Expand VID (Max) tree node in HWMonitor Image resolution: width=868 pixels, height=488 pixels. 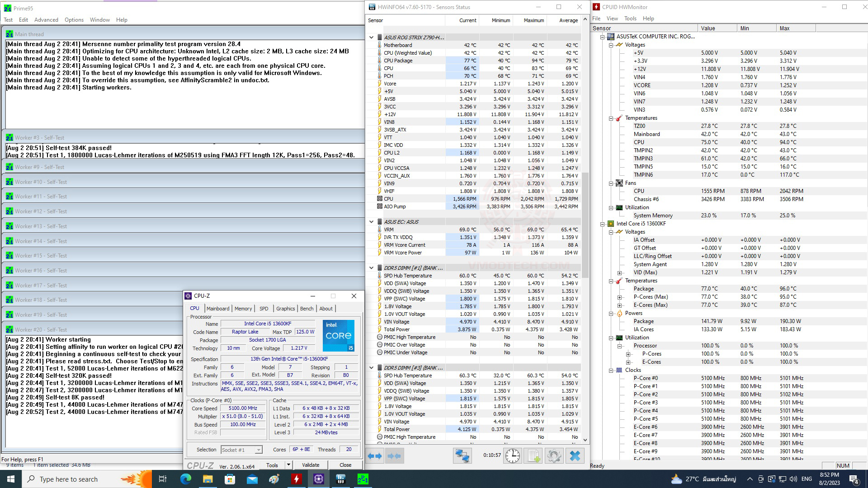click(620, 272)
